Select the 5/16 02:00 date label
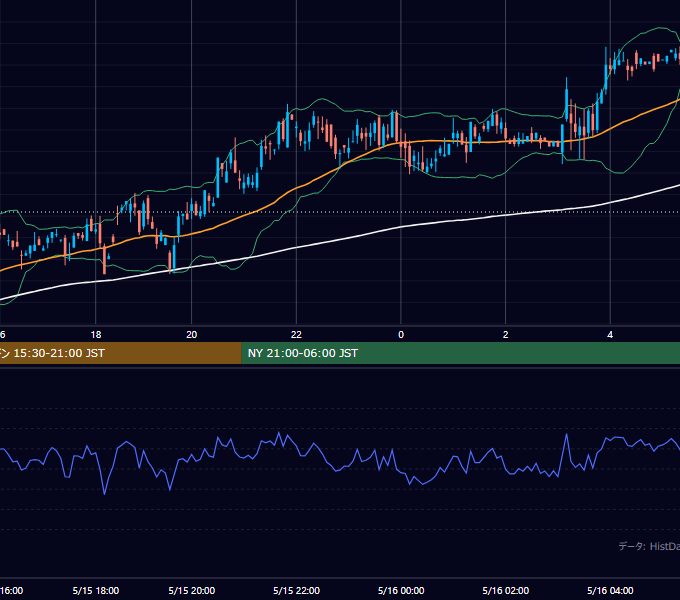680x600 pixels. coord(506,590)
